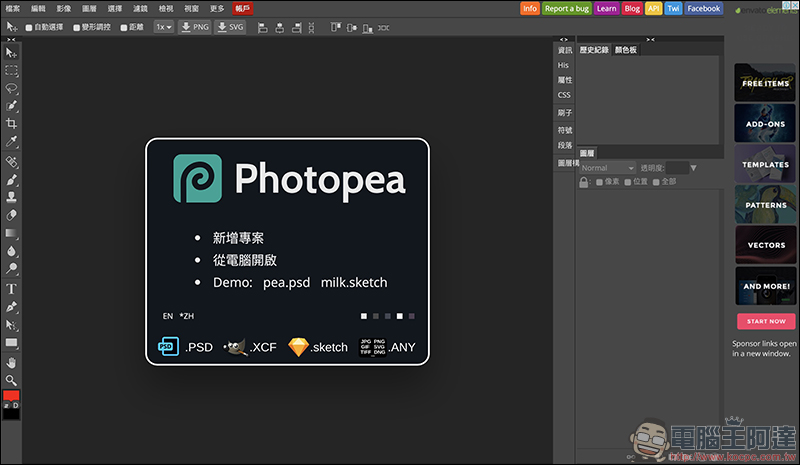Select the Type tool
This screenshot has height=465, width=800.
pyautogui.click(x=11, y=289)
